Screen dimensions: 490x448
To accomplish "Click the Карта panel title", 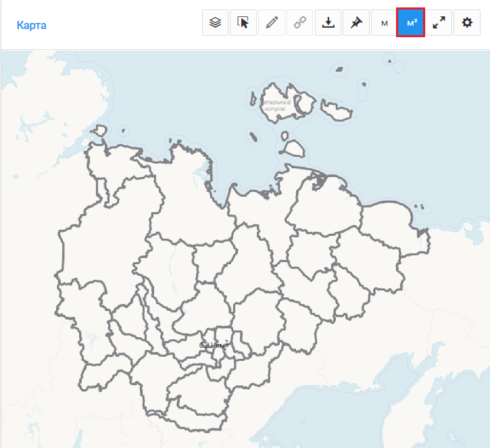I will pyautogui.click(x=31, y=26).
